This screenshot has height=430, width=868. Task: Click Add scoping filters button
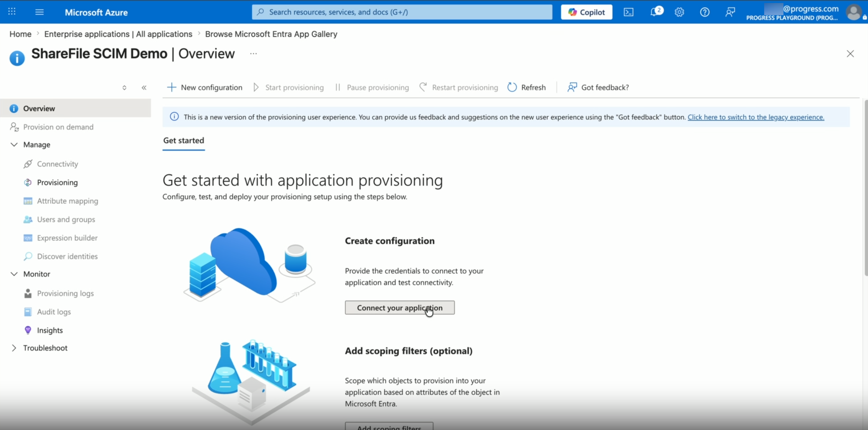coord(389,427)
